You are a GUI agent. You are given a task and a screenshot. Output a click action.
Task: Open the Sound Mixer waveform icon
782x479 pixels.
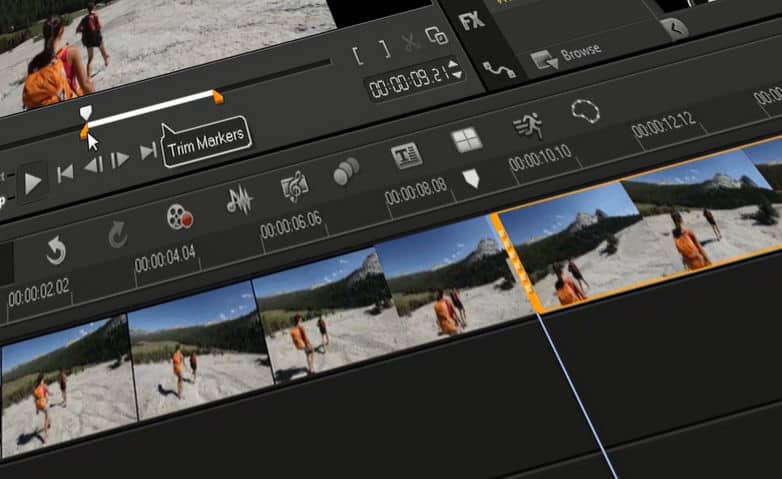point(239,201)
